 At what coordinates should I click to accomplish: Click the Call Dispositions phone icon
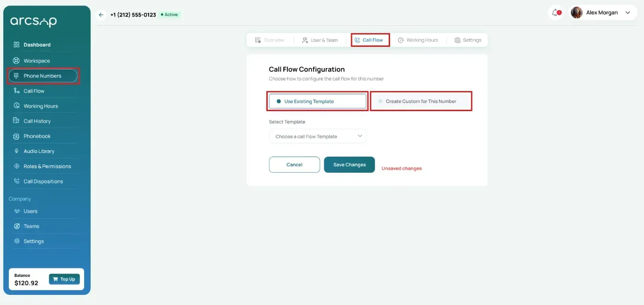point(17,181)
